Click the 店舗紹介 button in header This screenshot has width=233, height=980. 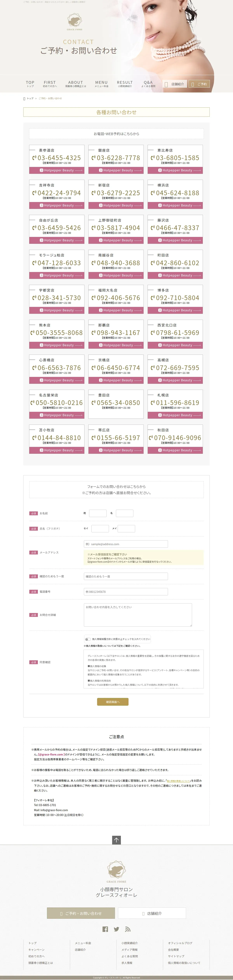(x=175, y=84)
